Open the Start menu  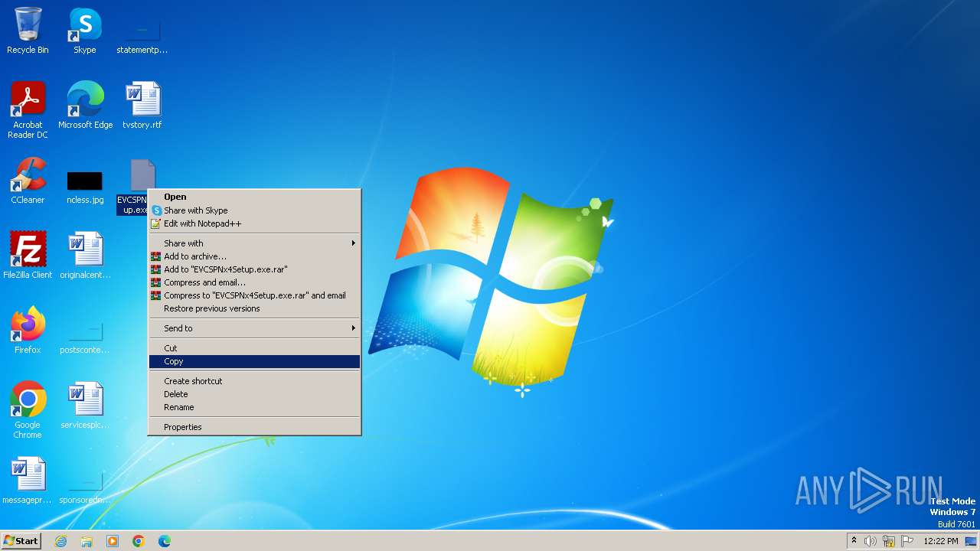pyautogui.click(x=21, y=541)
